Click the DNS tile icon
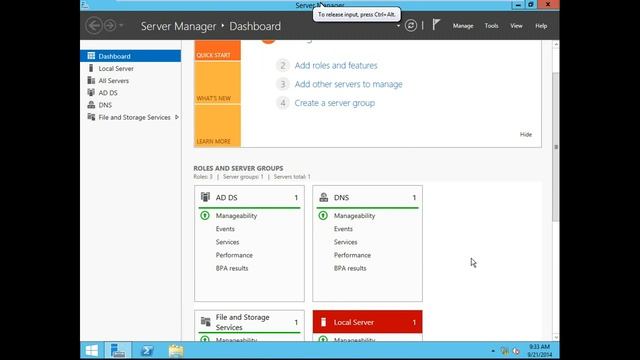Screen dimensions: 640x360 324,197
